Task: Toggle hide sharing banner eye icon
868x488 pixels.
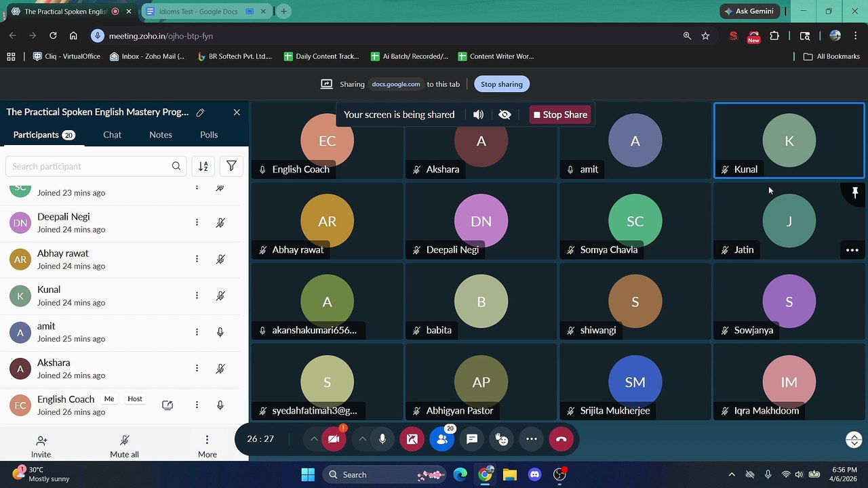Action: point(505,115)
